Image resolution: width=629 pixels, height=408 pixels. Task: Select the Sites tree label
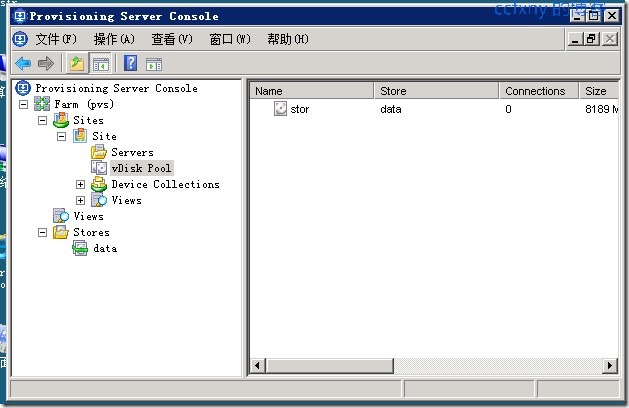(88, 120)
